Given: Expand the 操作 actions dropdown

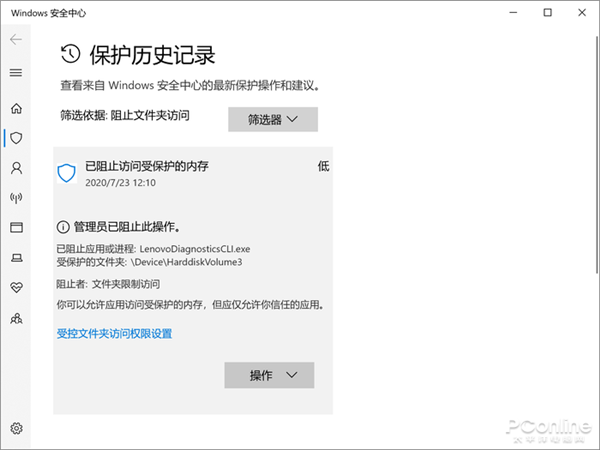Looking at the screenshot, I should (x=269, y=375).
